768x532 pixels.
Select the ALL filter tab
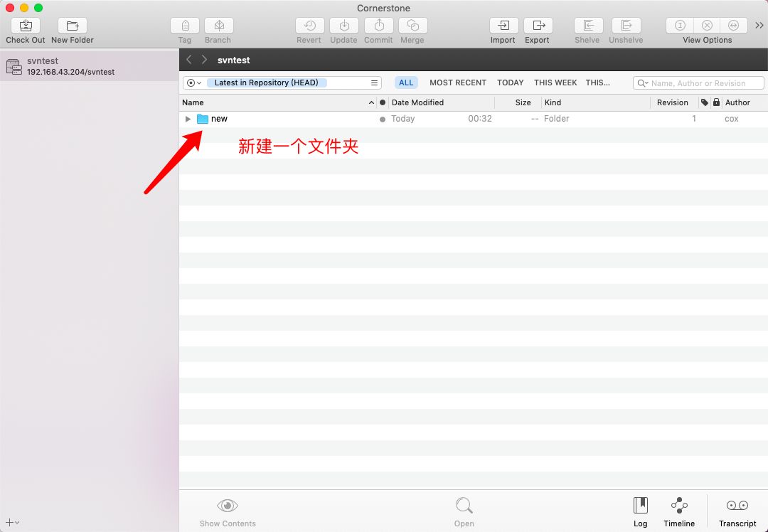click(x=406, y=83)
